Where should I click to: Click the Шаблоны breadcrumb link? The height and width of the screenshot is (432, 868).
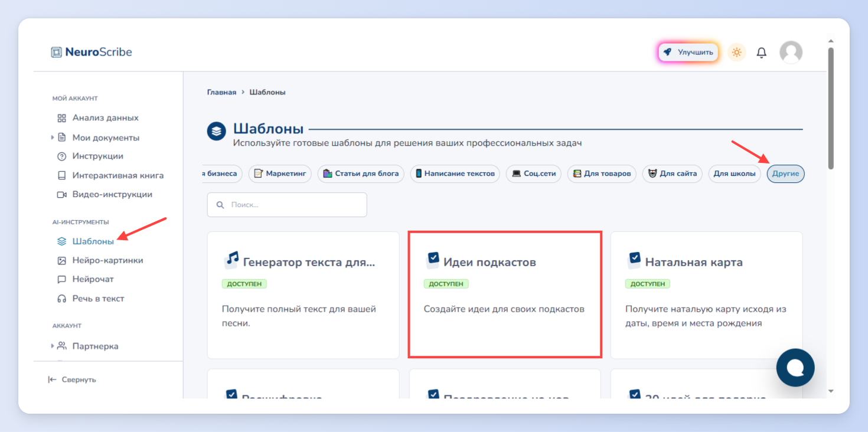(x=267, y=92)
